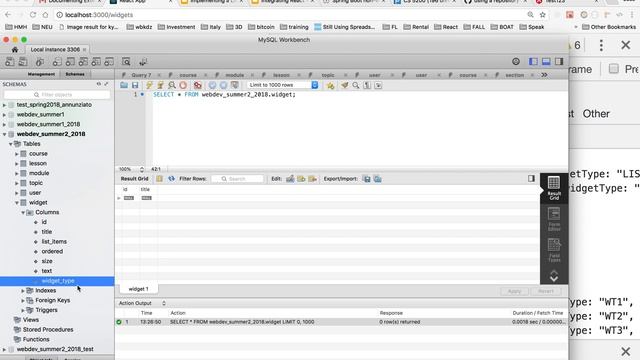
Task: Select the Local instance 3306 connection tab
Action: 55,49
